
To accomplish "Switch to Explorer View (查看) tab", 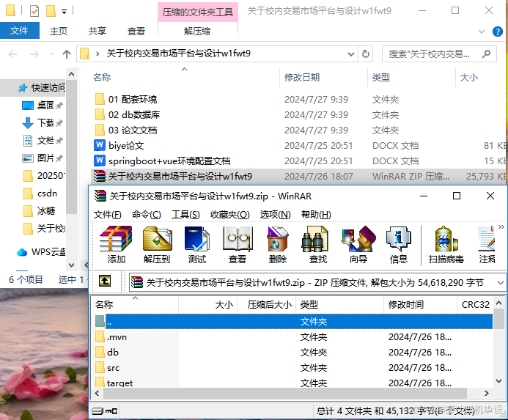I will pyautogui.click(x=136, y=31).
